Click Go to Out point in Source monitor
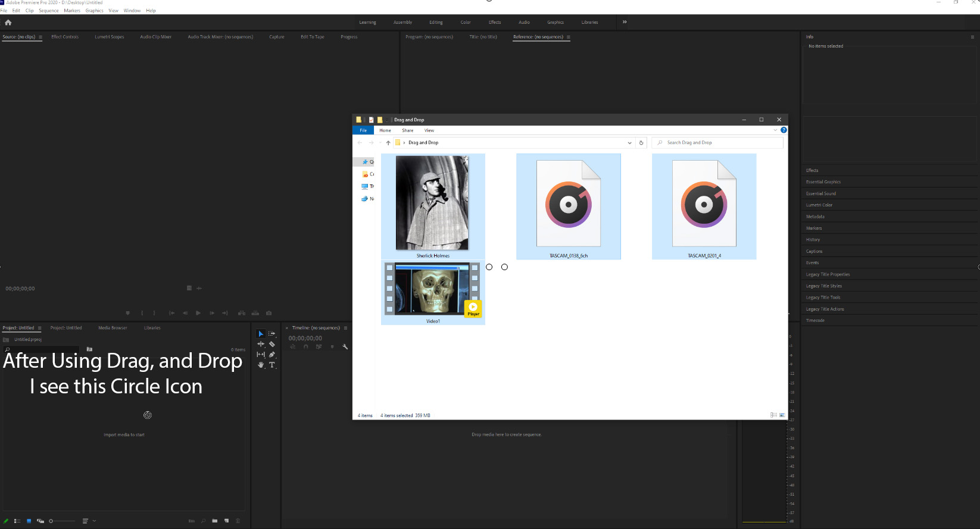980x529 pixels. point(225,313)
